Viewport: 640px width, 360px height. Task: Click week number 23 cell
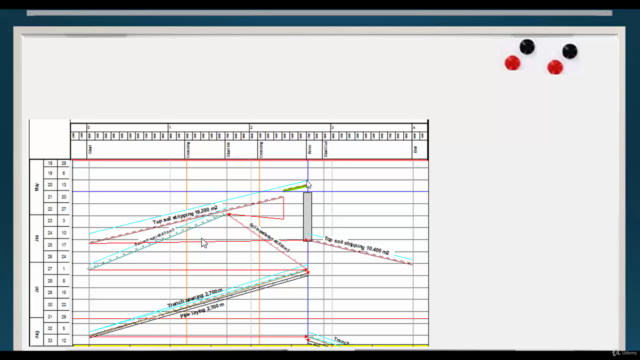(x=50, y=221)
